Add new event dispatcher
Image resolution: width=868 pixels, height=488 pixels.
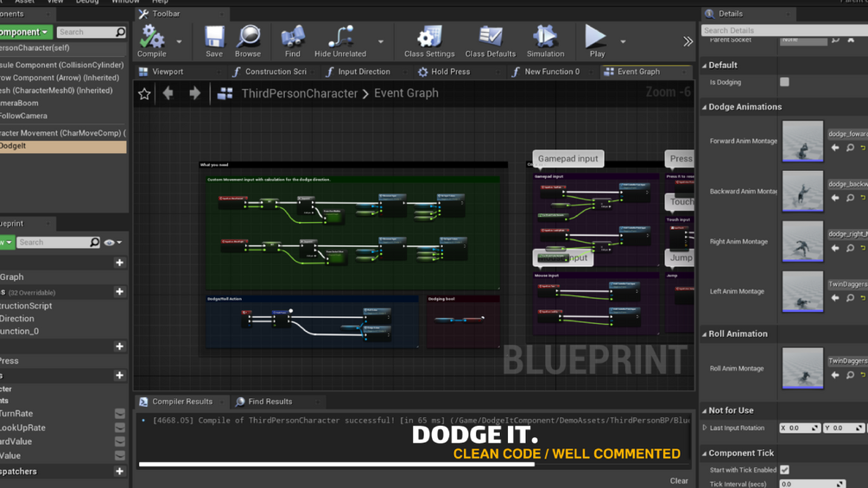click(119, 472)
